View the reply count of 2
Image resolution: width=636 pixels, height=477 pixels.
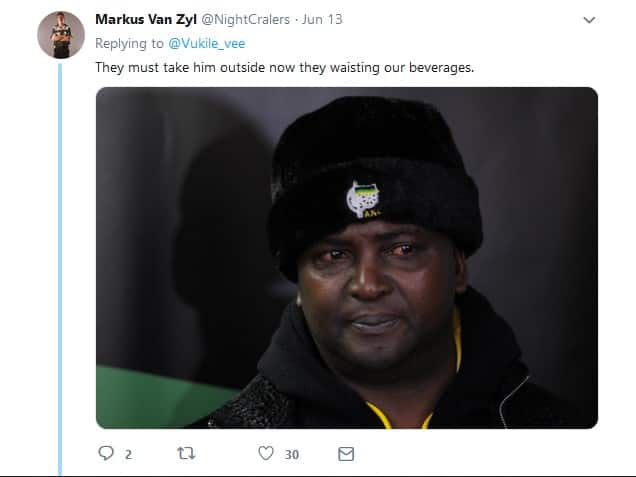pyautogui.click(x=128, y=454)
